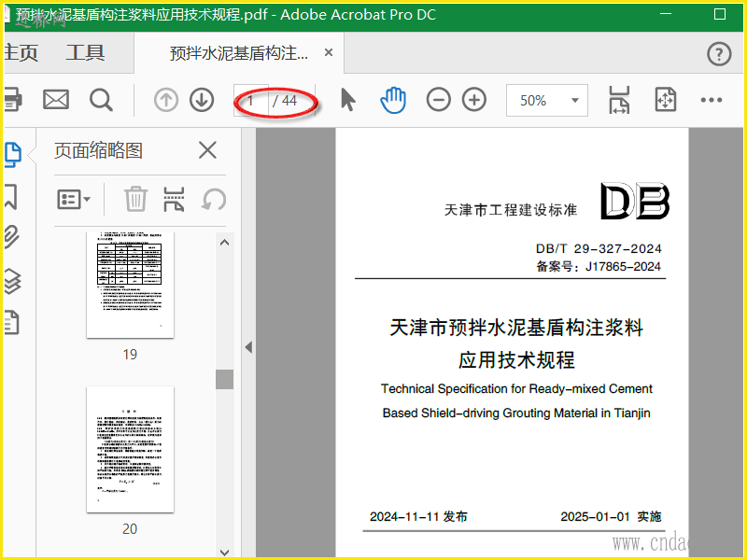Go to next page with down arrow

point(202,100)
